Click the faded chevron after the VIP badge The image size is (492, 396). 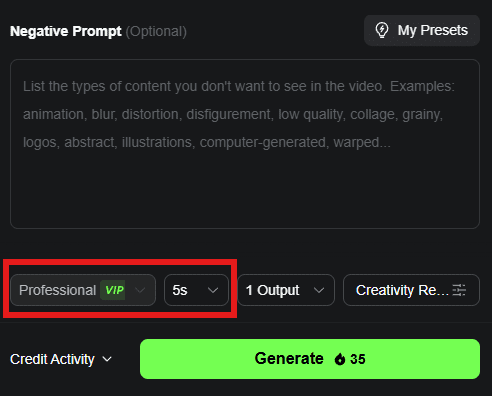140,290
